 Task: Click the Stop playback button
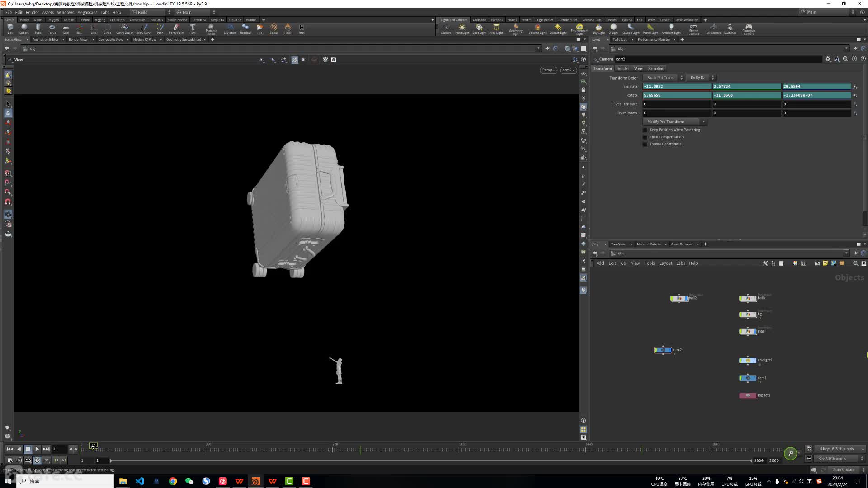tap(28, 449)
